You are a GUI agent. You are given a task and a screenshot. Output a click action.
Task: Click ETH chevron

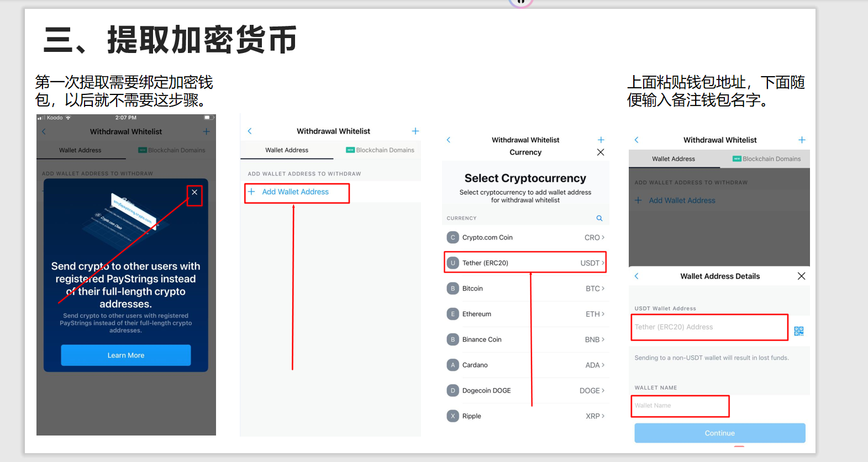603,314
